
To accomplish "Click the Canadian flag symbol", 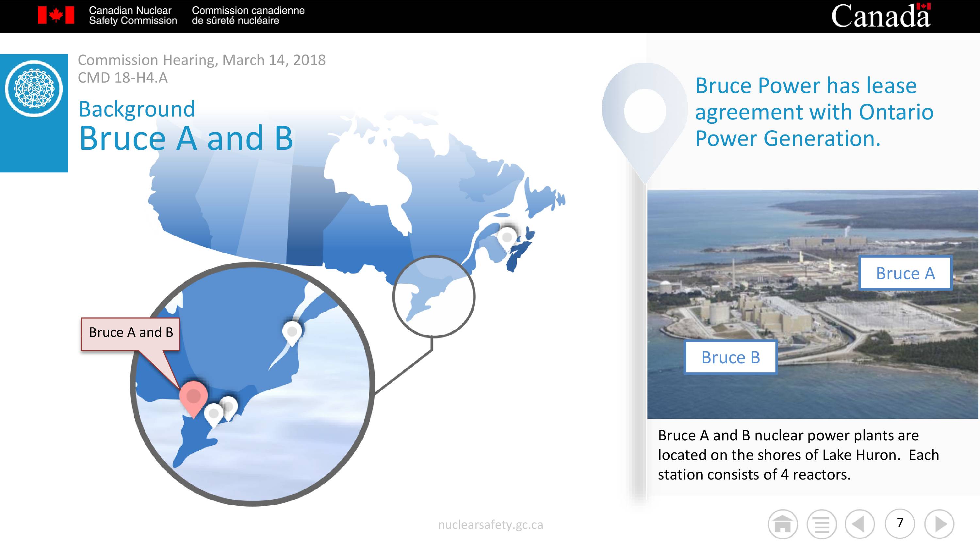I will [x=56, y=15].
